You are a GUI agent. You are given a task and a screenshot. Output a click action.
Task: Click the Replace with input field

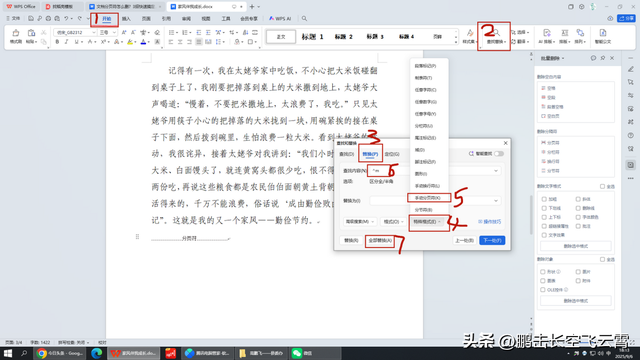[434, 201]
